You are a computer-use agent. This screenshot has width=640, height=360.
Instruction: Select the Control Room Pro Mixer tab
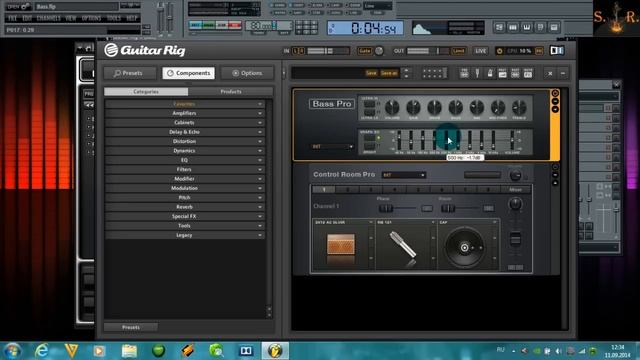coord(516,189)
